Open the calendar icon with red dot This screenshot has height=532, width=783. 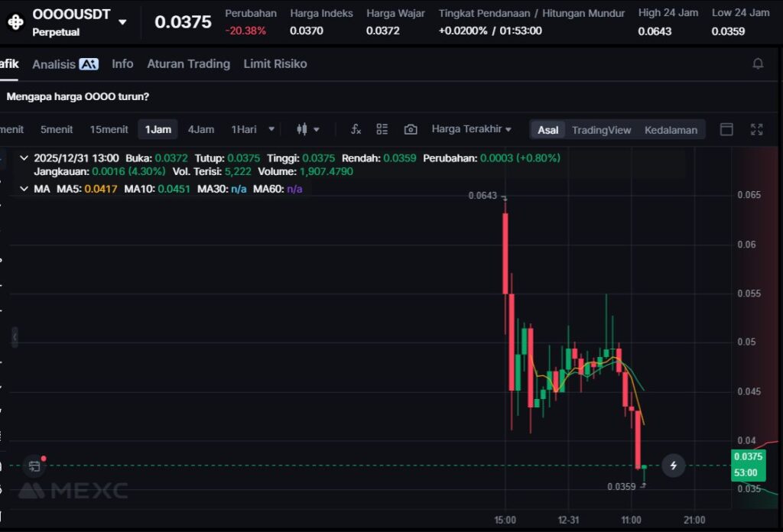coord(34,465)
